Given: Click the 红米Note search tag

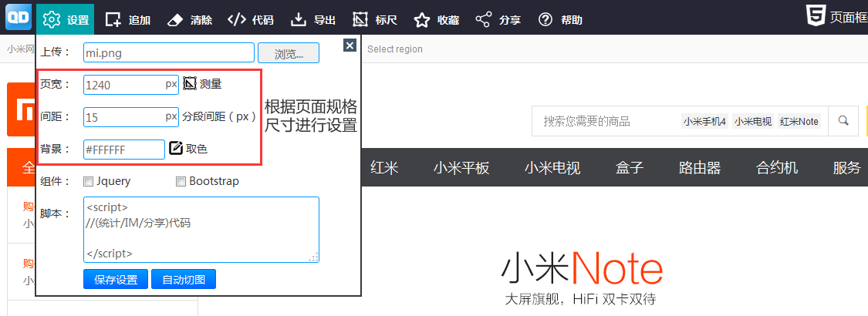Looking at the screenshot, I should (799, 121).
